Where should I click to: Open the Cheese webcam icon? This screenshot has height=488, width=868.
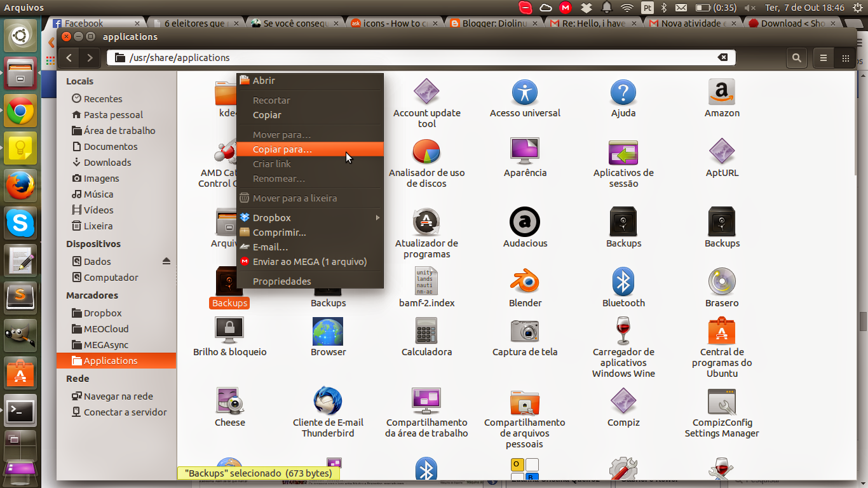click(229, 401)
